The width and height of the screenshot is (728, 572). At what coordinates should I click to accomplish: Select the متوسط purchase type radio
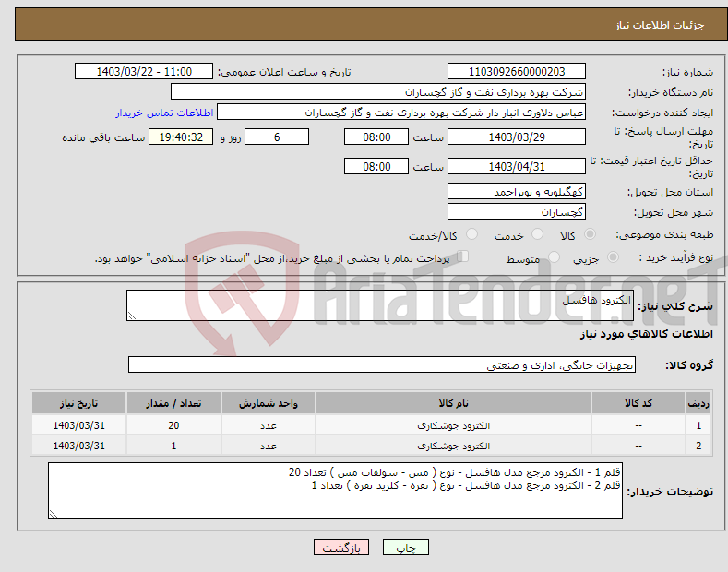(554, 257)
